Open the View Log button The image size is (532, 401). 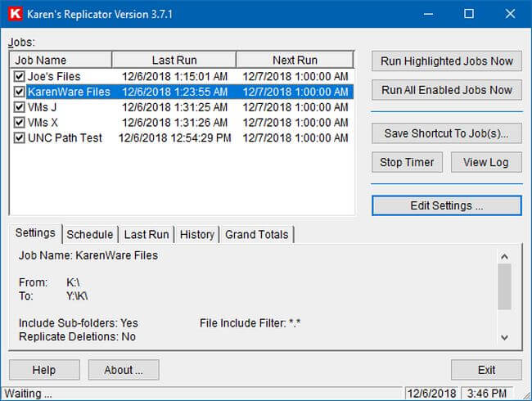486,162
